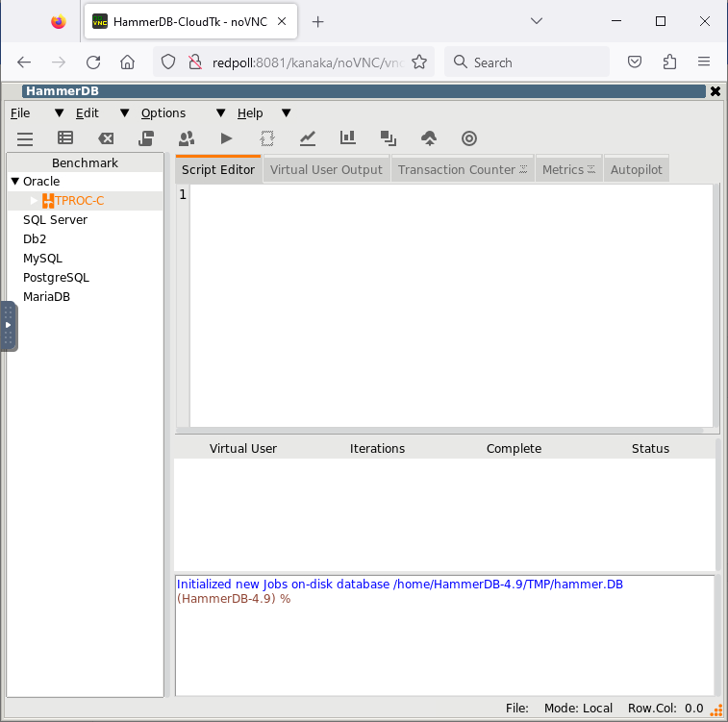
Task: Open the Help menu
Action: (250, 113)
